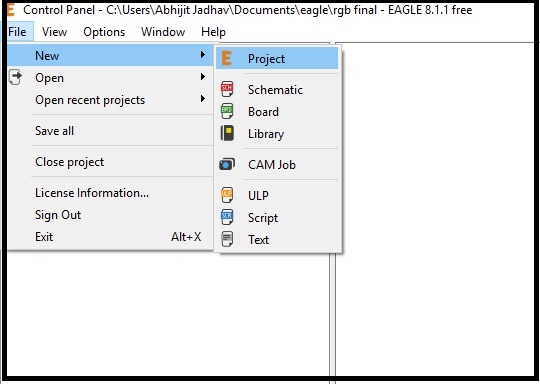Open the Options menu
This screenshot has width=540, height=384.
104,32
